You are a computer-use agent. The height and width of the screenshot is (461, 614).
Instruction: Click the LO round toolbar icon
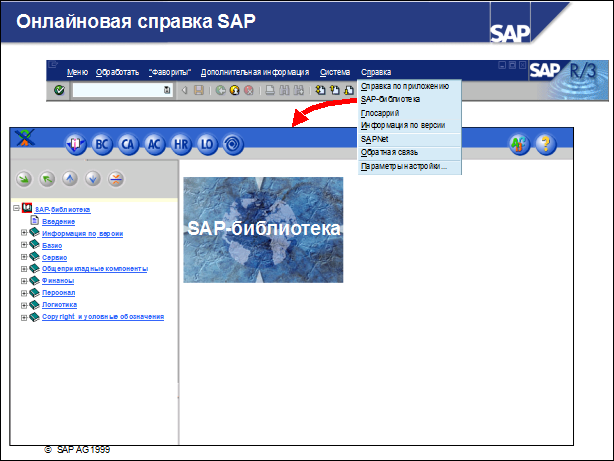point(206,144)
